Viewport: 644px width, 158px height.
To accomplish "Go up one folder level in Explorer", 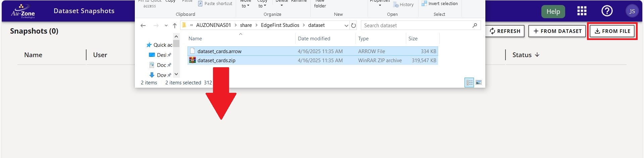I will tap(175, 26).
